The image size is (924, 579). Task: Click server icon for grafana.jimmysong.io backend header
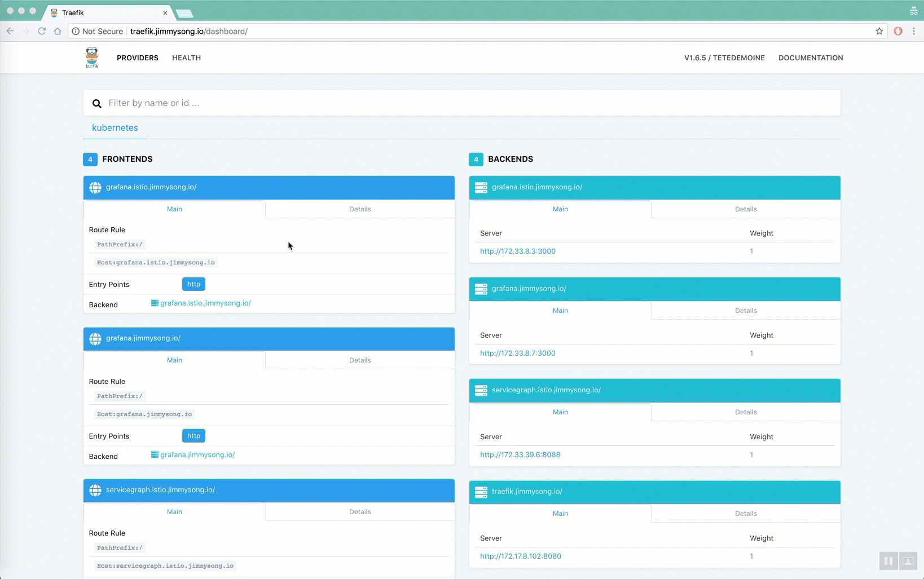coord(481,289)
